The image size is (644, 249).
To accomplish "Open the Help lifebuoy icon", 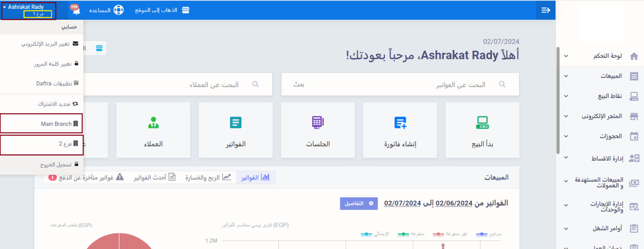I will point(118,10).
